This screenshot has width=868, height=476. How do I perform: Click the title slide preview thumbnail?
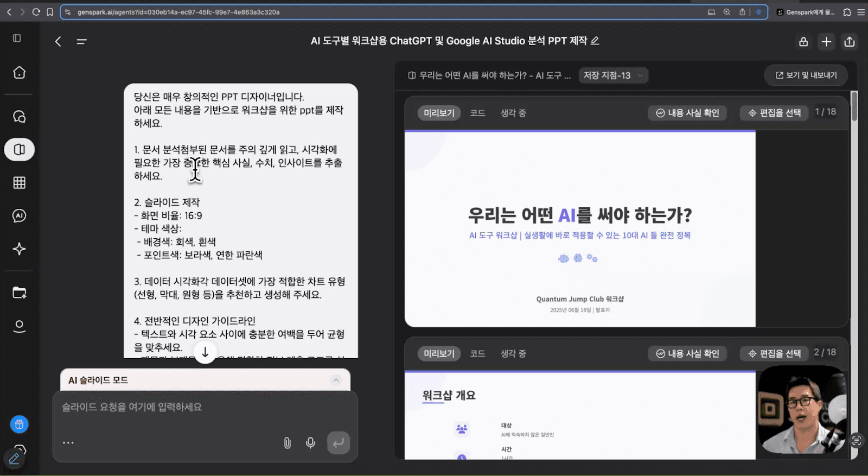pos(580,229)
